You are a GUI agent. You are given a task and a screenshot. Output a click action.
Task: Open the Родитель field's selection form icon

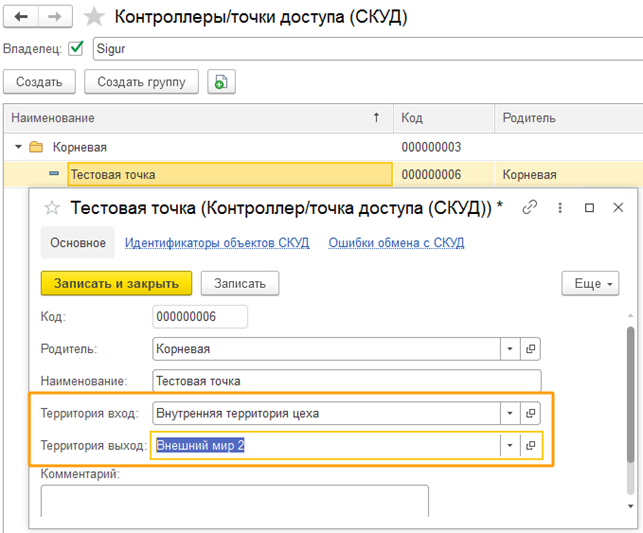(531, 349)
